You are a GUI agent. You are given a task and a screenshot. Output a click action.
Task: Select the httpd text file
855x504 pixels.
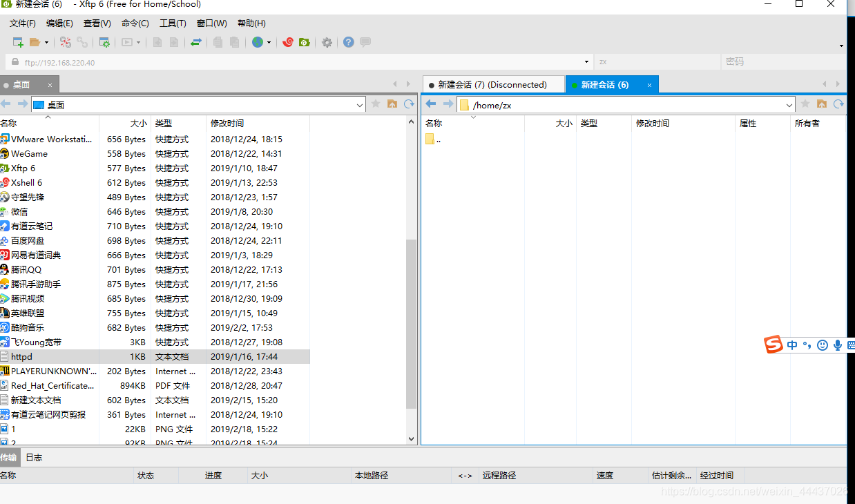tap(155, 357)
